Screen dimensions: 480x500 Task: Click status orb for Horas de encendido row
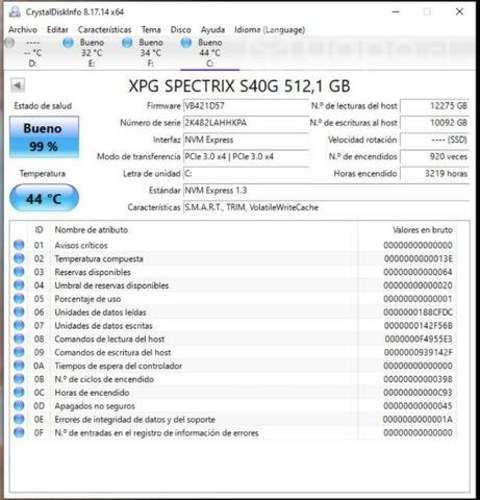tap(19, 392)
